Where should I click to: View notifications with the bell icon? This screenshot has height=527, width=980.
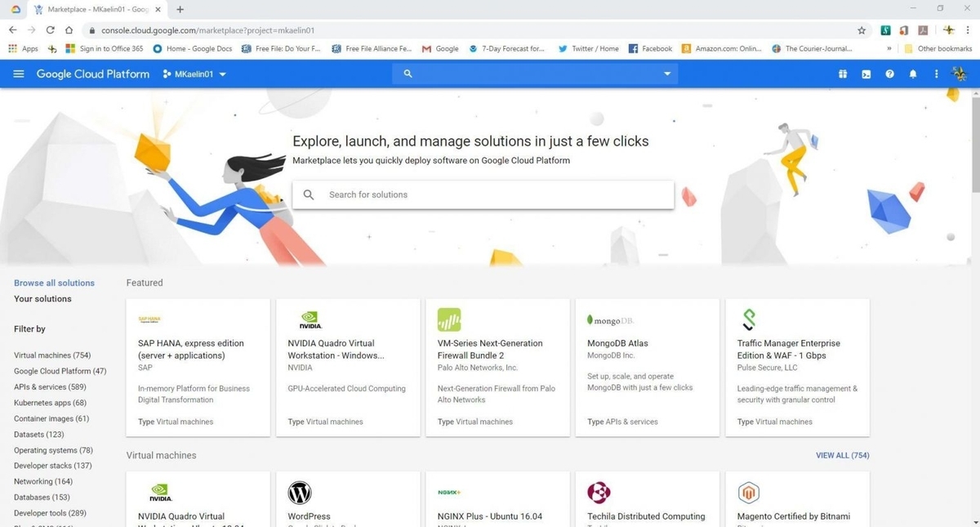pyautogui.click(x=913, y=74)
